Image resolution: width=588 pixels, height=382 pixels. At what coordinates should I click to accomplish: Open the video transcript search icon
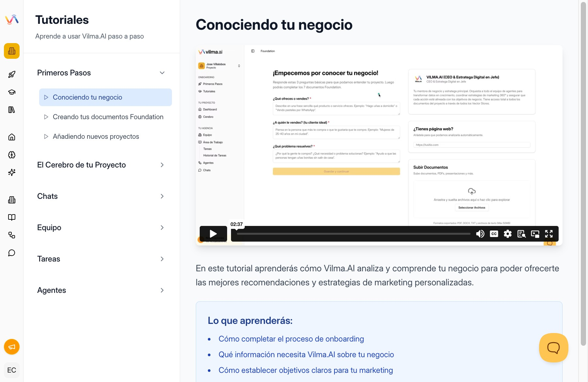(x=521, y=234)
